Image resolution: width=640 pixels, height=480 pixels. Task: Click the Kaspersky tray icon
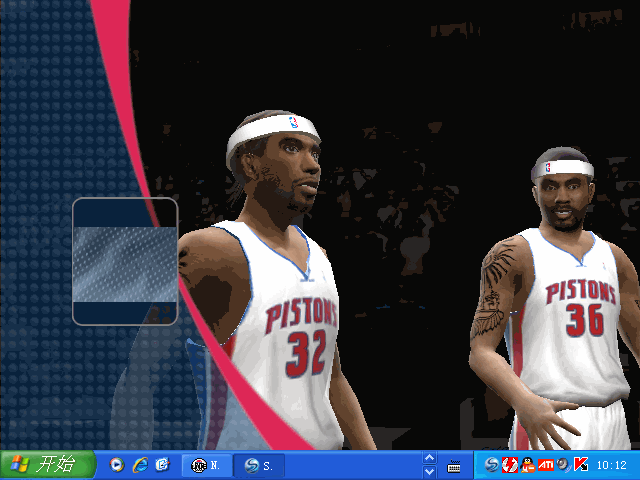(581, 464)
